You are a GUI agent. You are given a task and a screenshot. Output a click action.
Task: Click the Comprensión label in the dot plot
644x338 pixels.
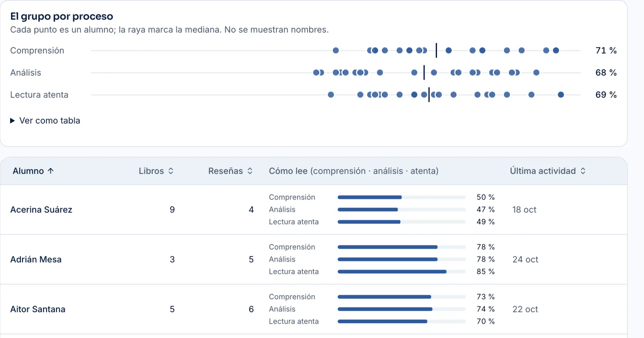[x=37, y=51]
